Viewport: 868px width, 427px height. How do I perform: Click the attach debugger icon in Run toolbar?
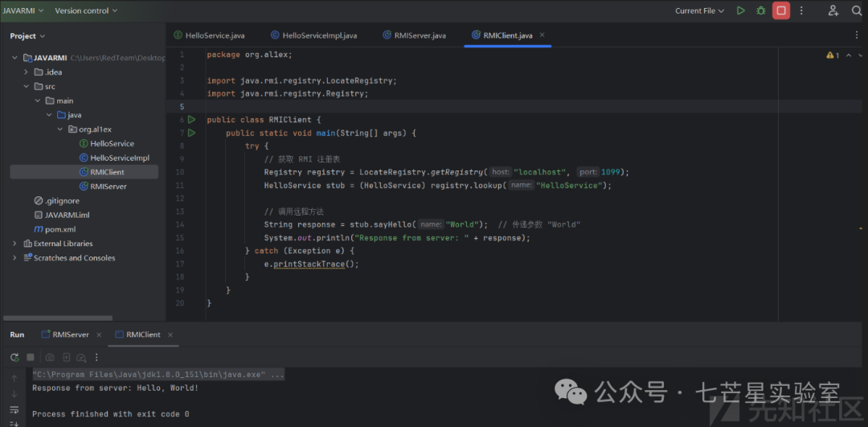[67, 357]
